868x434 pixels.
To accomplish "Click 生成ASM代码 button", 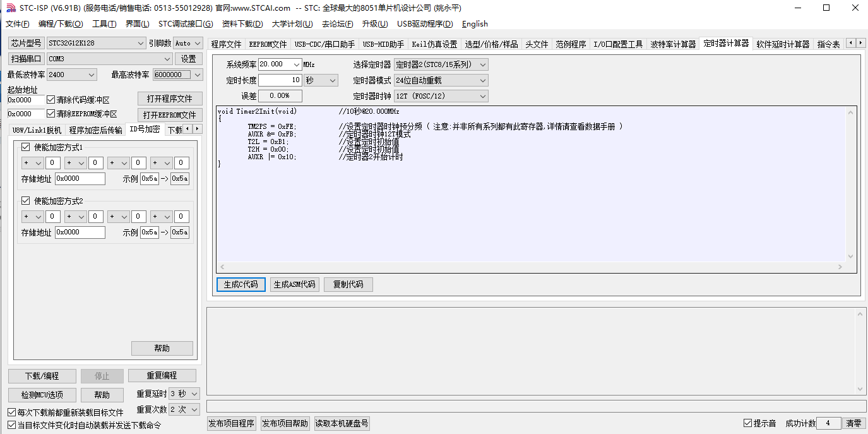I will tap(294, 284).
